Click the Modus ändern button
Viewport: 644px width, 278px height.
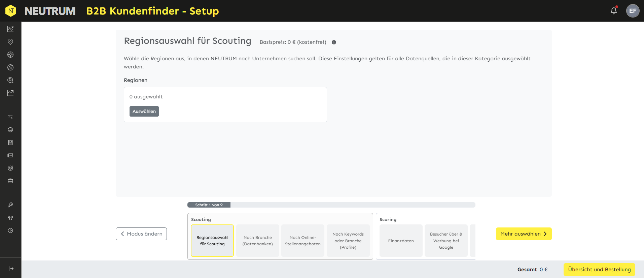(141, 234)
